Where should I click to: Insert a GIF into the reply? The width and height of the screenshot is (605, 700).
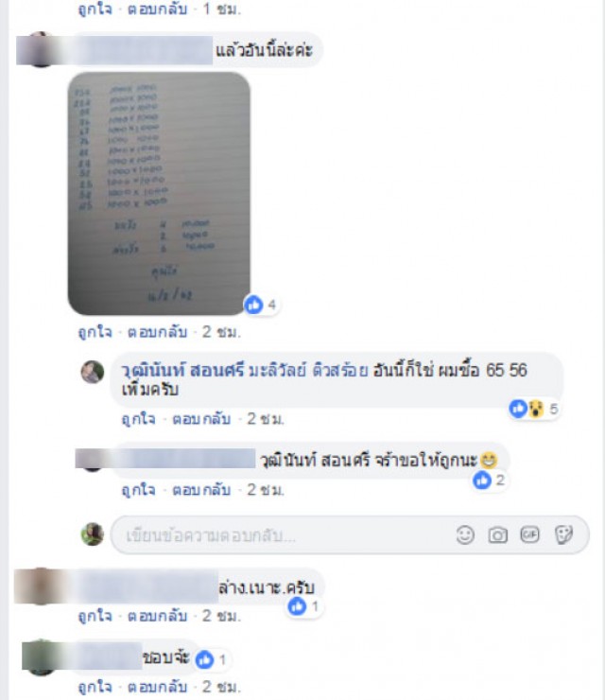pos(529,534)
